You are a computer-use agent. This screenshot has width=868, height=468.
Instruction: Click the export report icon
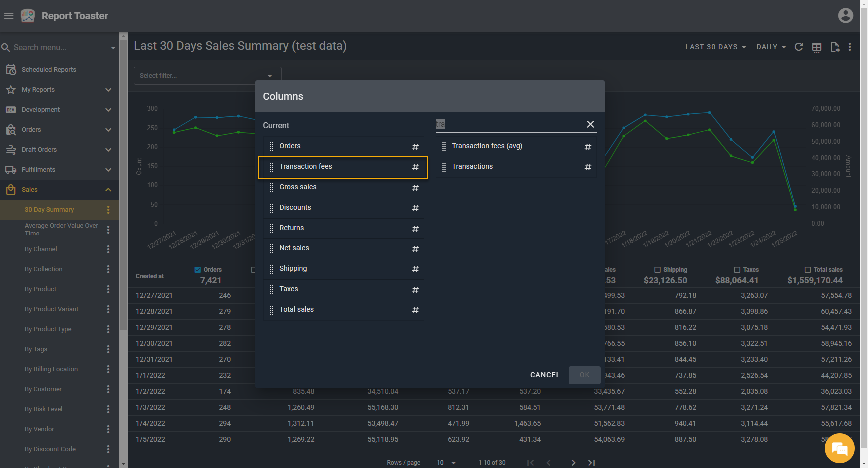click(835, 47)
